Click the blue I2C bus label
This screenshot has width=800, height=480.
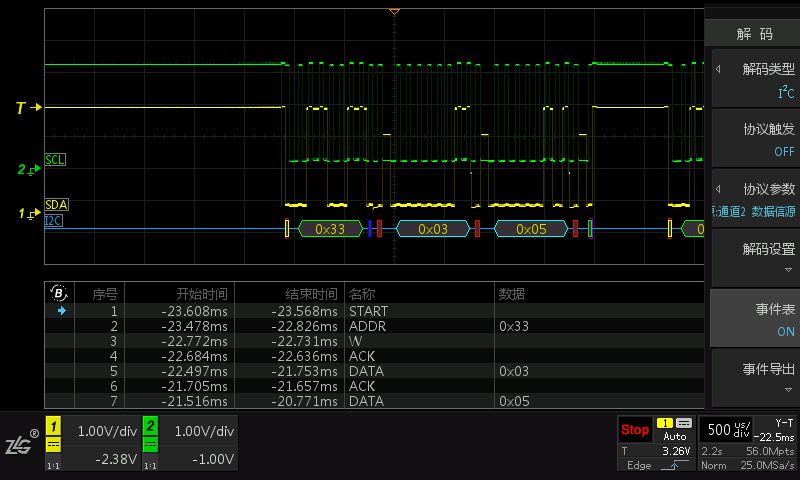tap(54, 221)
